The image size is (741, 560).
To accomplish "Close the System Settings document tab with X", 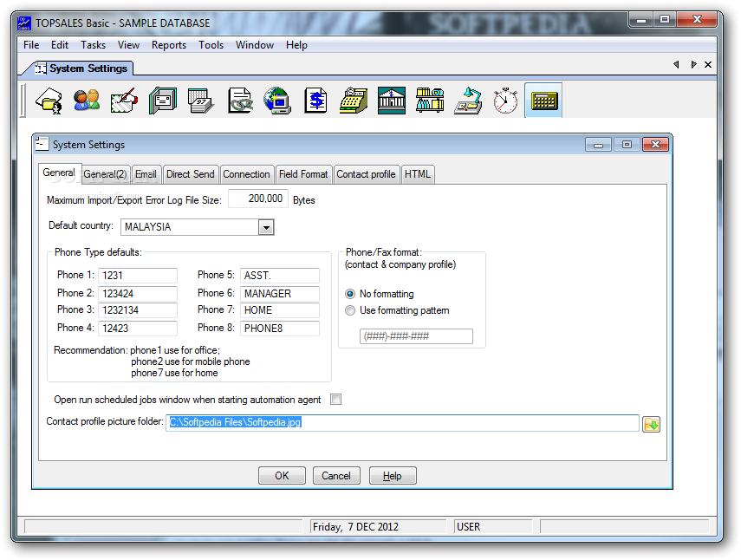I will [x=708, y=65].
